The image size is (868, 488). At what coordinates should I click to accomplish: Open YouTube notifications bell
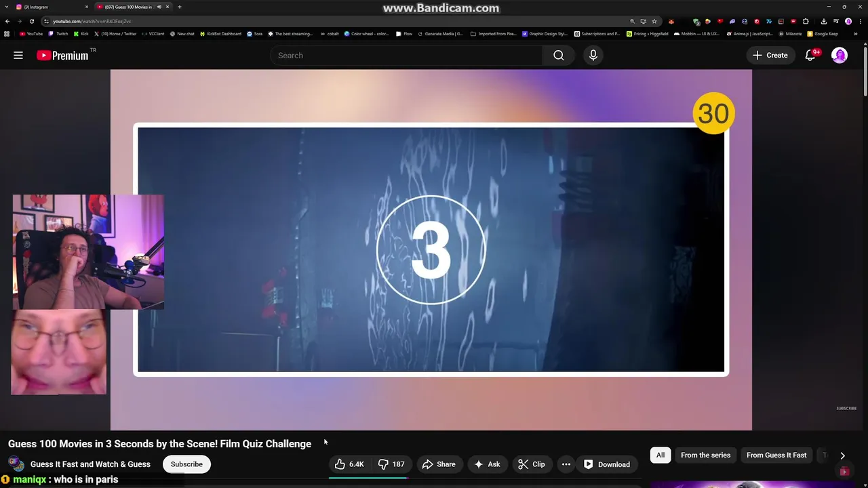coord(810,56)
